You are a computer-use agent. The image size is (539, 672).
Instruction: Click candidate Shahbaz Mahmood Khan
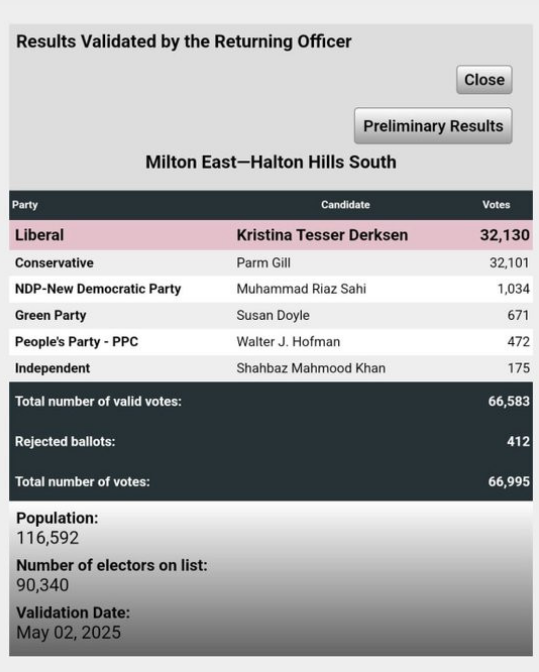[311, 368]
